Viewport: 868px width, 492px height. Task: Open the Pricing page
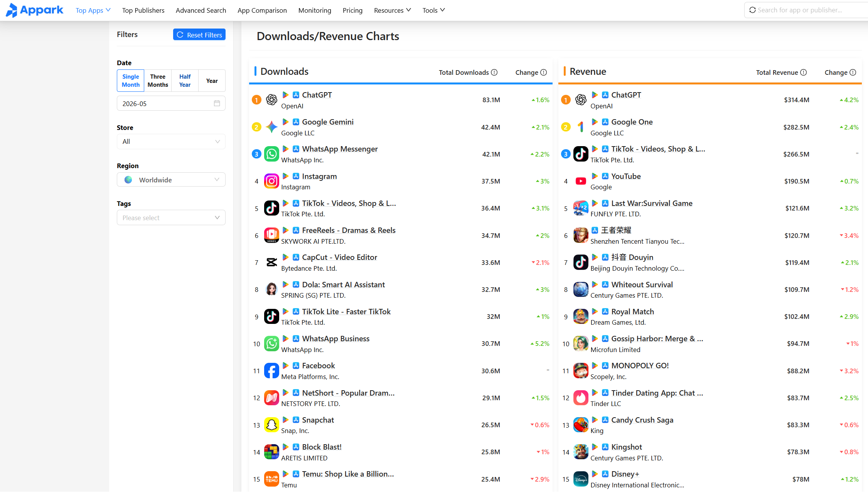[353, 10]
